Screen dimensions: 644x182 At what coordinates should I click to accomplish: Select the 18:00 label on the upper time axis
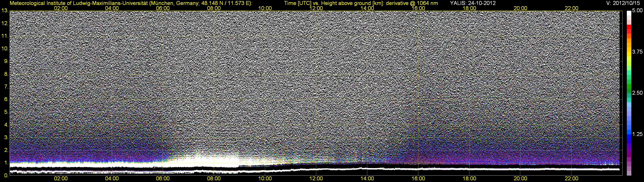click(x=469, y=8)
